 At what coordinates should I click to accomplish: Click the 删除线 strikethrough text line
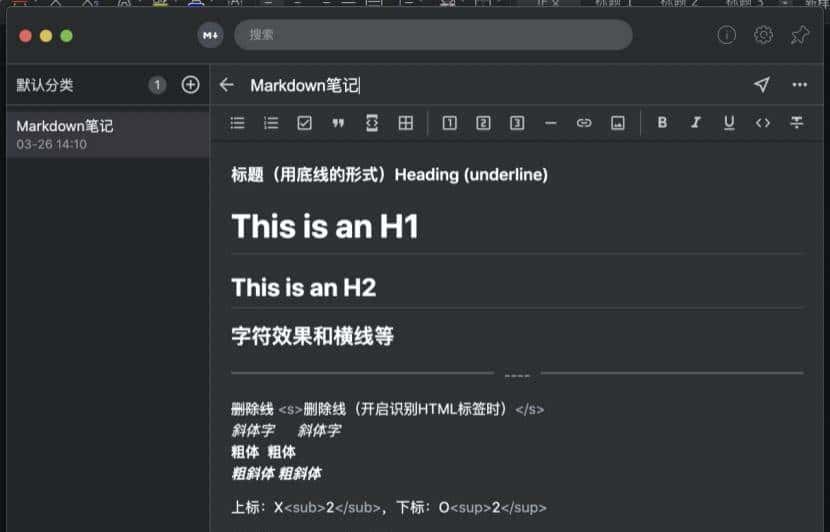click(387, 409)
